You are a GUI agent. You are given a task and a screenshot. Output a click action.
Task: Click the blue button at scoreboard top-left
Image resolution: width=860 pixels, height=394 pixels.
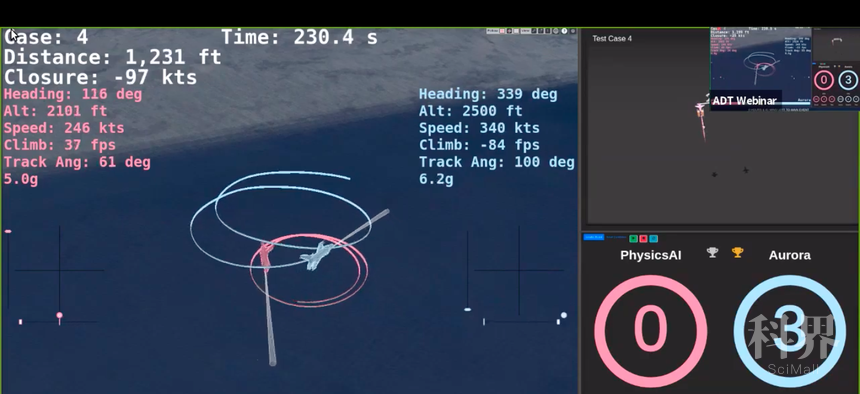coord(593,237)
